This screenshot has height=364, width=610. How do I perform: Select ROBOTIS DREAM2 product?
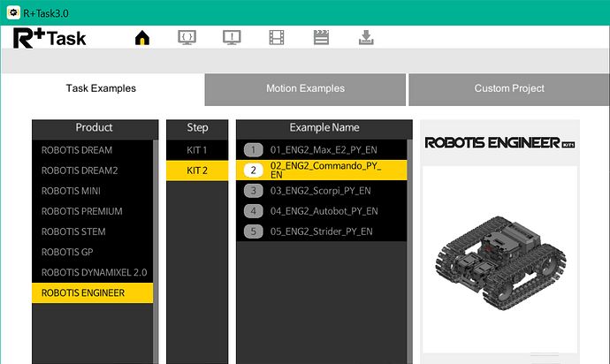93,171
